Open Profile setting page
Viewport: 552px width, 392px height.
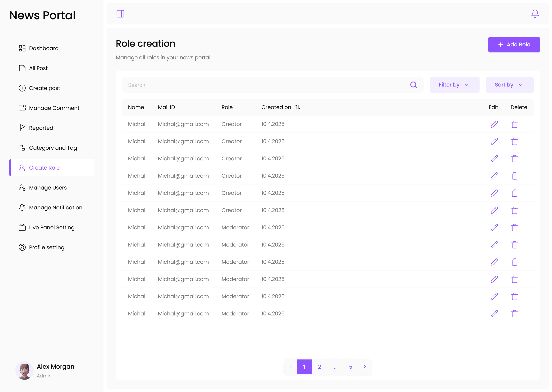tap(46, 247)
